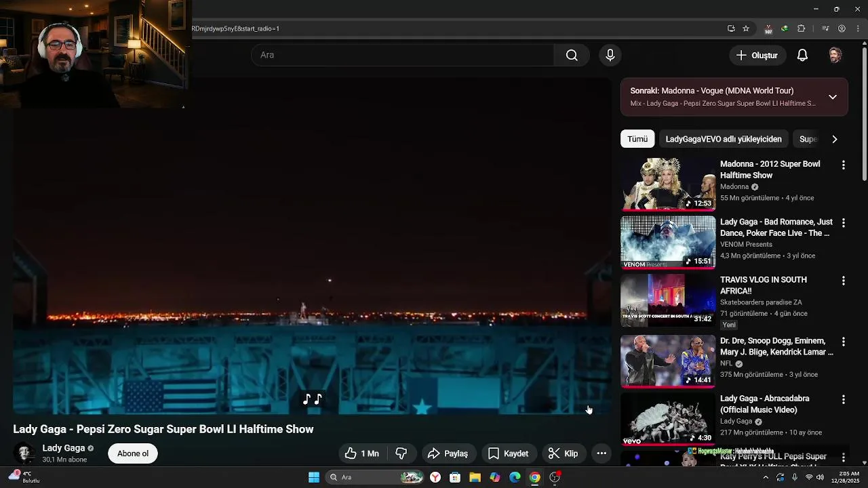Open the taskbar weather widget
Image resolution: width=868 pixels, height=488 pixels.
pos(24,477)
